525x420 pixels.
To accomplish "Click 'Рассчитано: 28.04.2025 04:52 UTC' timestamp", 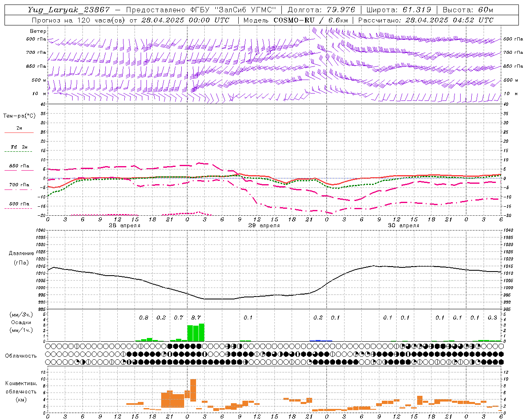I will pyautogui.click(x=426, y=20).
